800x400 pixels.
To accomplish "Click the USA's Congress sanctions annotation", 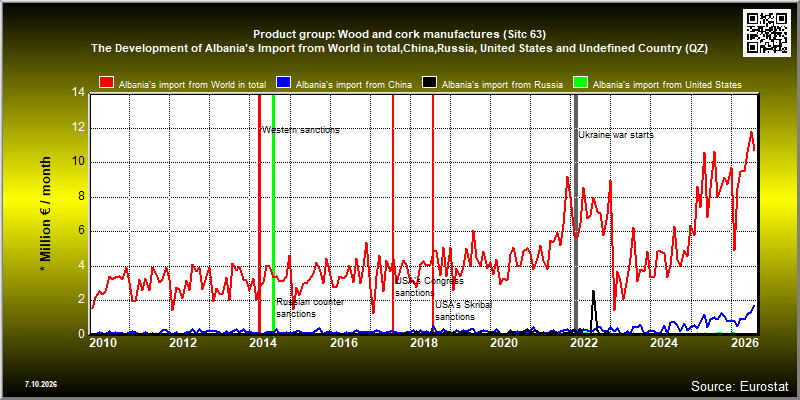I will [430, 287].
